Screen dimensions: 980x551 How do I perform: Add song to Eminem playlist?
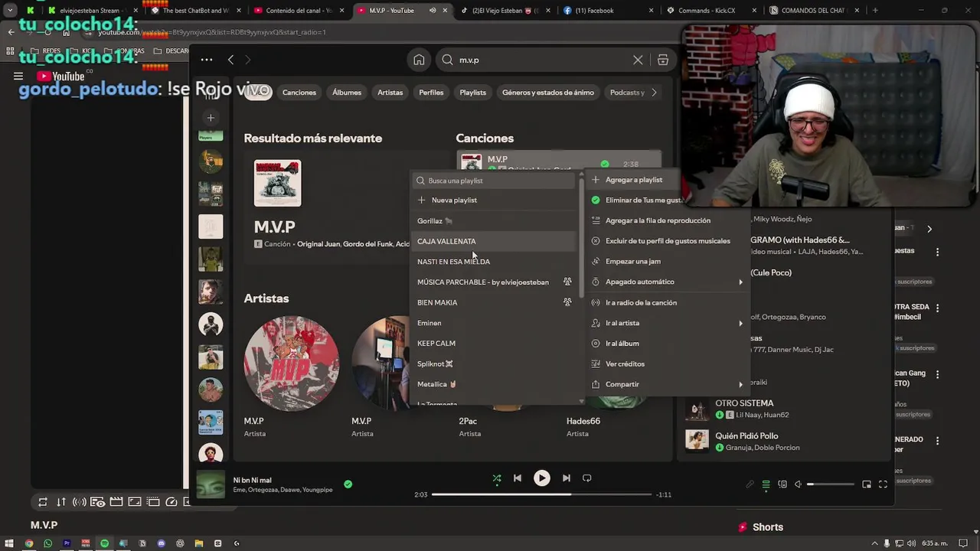tap(494, 323)
